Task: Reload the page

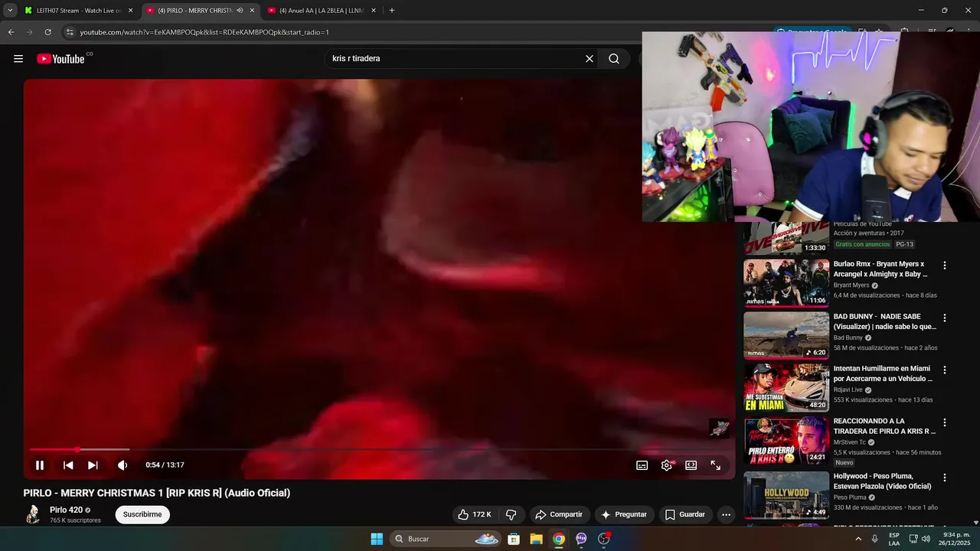Action: pyautogui.click(x=47, y=32)
